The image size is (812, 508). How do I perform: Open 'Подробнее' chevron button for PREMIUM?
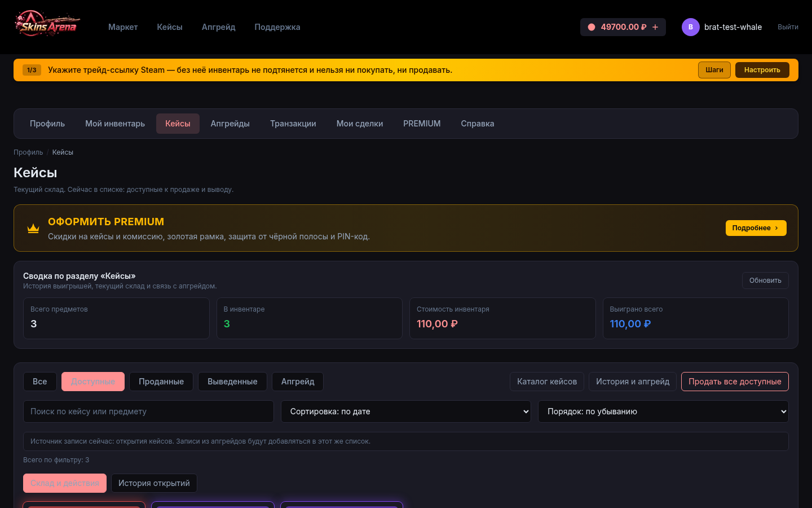click(x=756, y=228)
